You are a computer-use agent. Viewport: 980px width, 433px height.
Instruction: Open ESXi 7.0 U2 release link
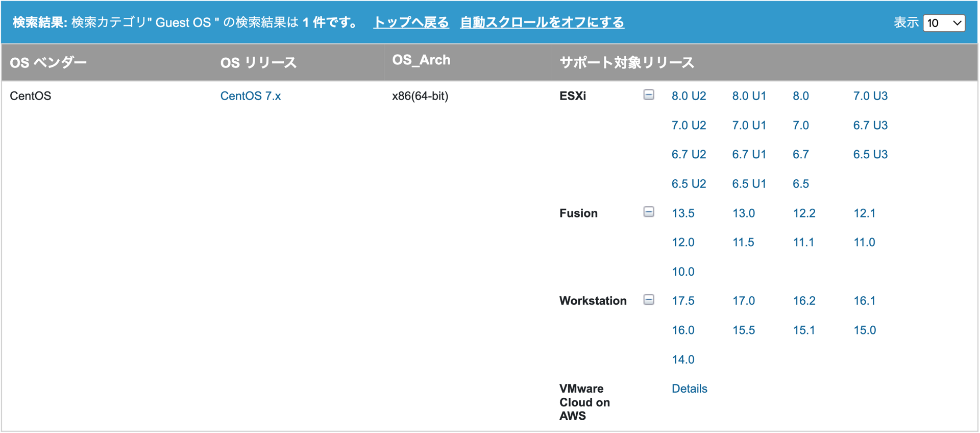point(689,125)
